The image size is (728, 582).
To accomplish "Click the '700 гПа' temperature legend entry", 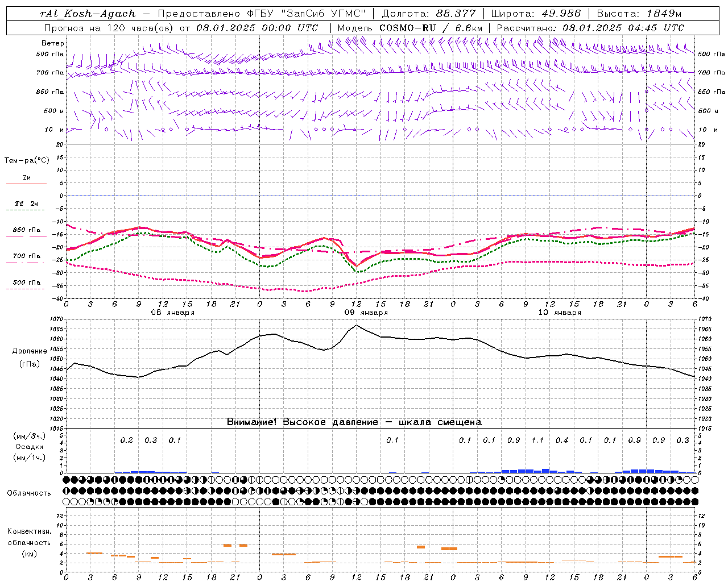I will [27, 256].
